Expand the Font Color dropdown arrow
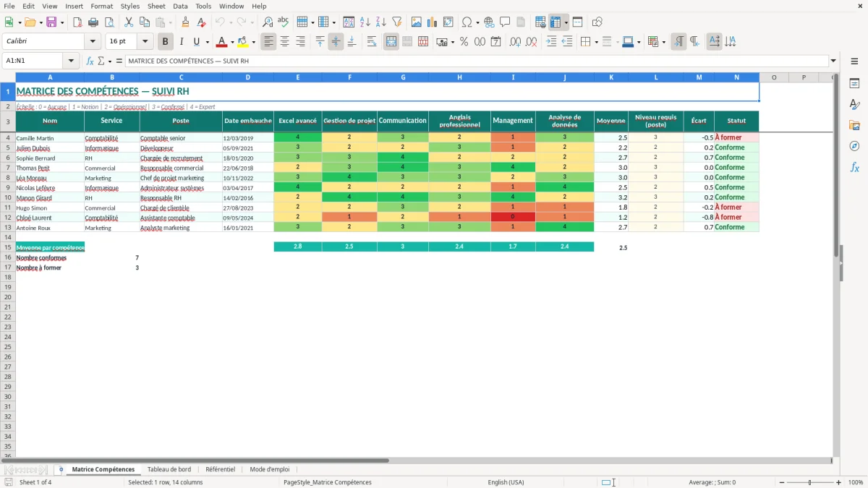The image size is (868, 488). click(x=232, y=42)
